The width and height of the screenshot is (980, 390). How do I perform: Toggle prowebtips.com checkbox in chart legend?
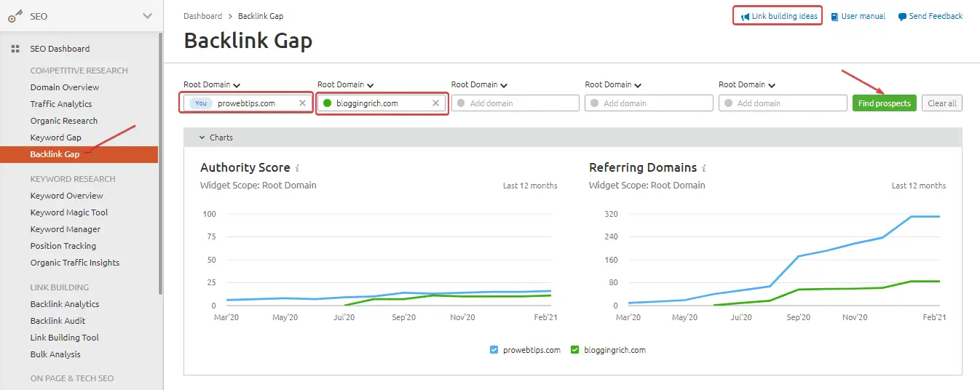click(x=494, y=350)
